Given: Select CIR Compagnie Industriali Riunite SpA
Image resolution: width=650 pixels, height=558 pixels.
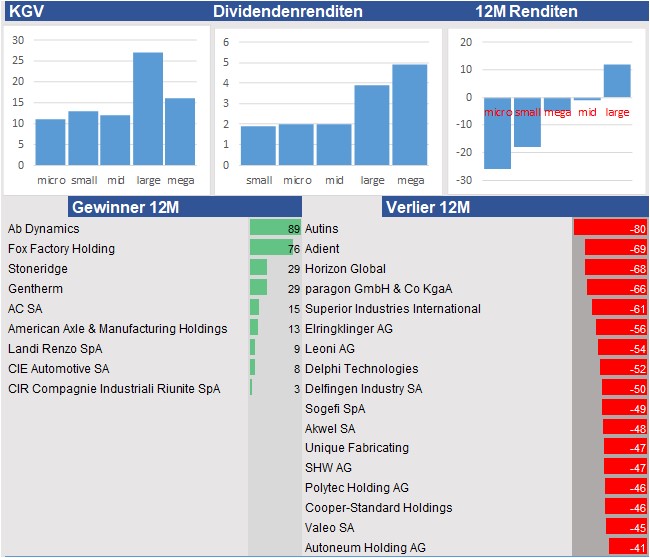Looking at the screenshot, I should (x=153, y=388).
